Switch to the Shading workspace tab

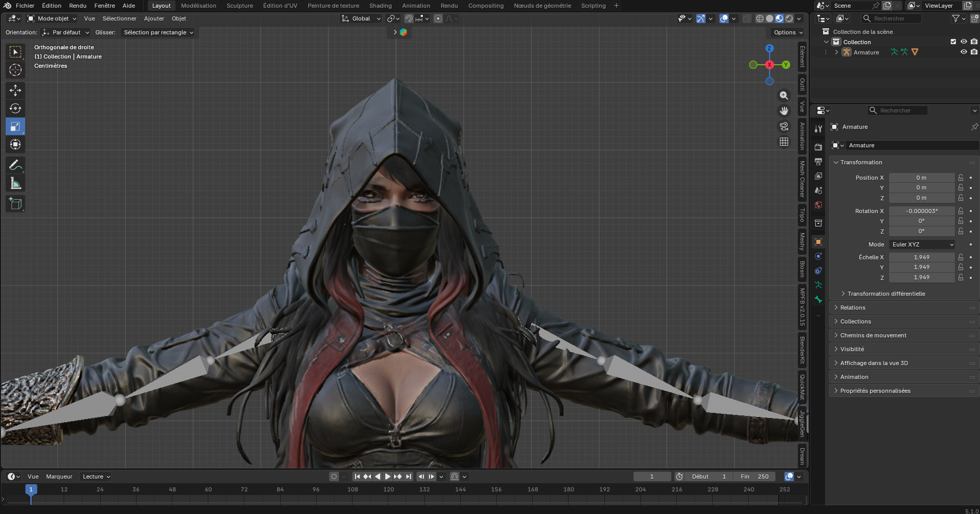click(x=380, y=6)
